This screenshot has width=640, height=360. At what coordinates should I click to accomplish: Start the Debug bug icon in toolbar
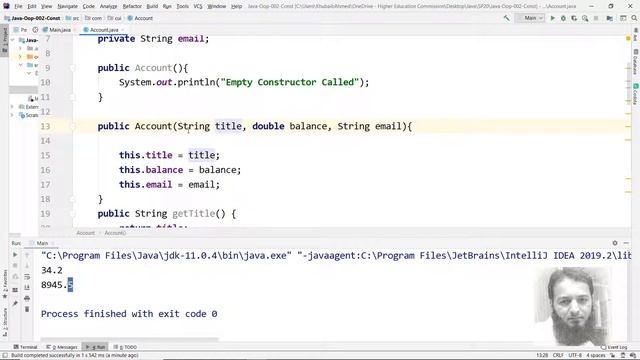click(x=563, y=18)
